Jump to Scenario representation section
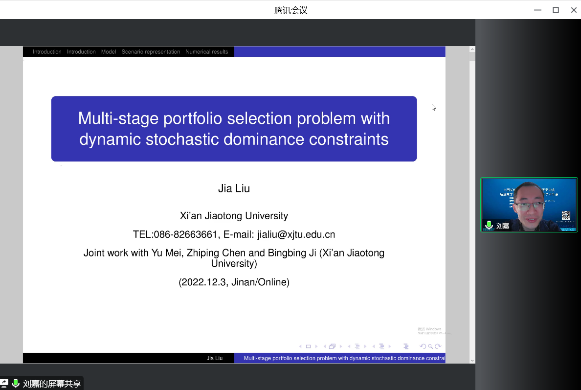 (151, 51)
